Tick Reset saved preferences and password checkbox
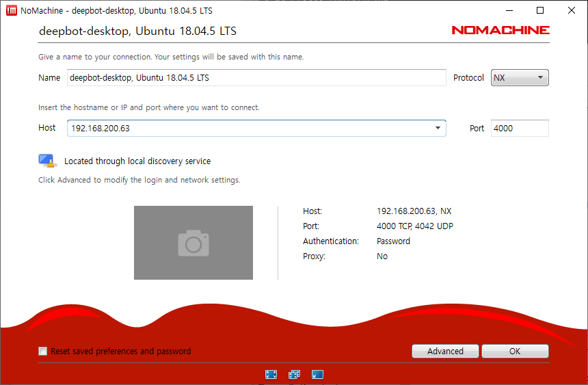This screenshot has height=385, width=588. pos(43,351)
